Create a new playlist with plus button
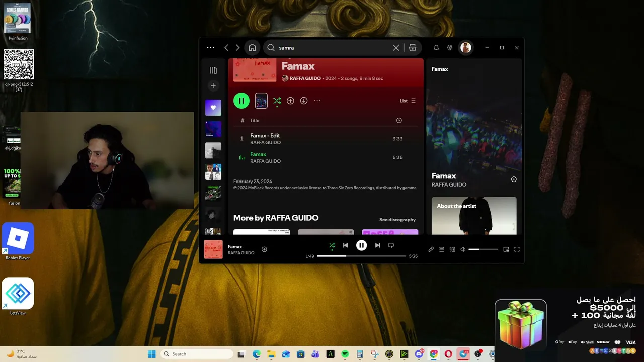644x362 pixels. pyautogui.click(x=213, y=86)
